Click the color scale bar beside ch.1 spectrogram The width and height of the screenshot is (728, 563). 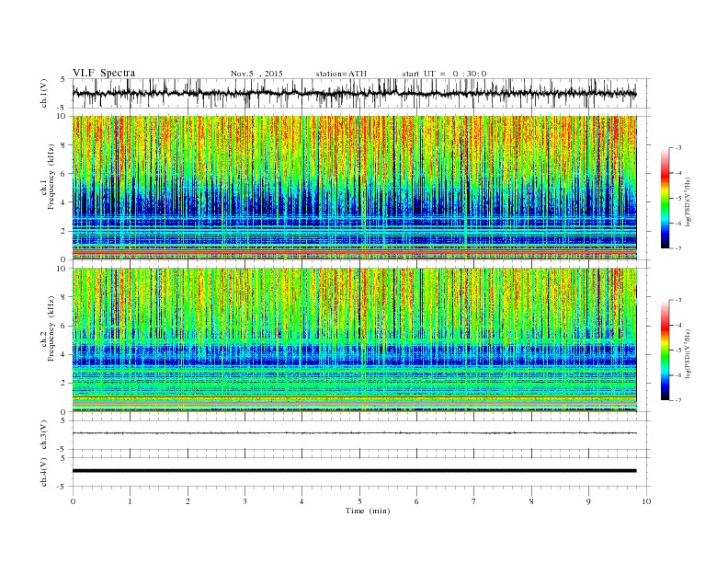(665, 198)
